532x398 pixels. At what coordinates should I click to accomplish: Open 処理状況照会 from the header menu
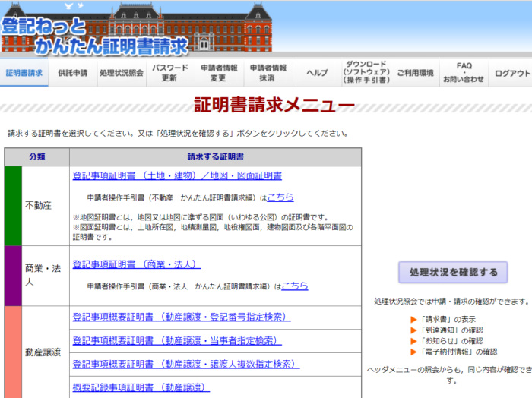tap(122, 74)
